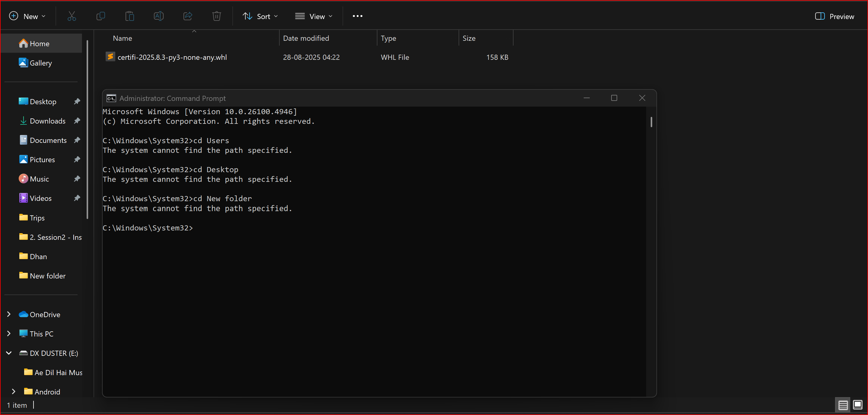Collapse the DX DUSTER (E:) drive node
The image size is (868, 415).
click(9, 353)
